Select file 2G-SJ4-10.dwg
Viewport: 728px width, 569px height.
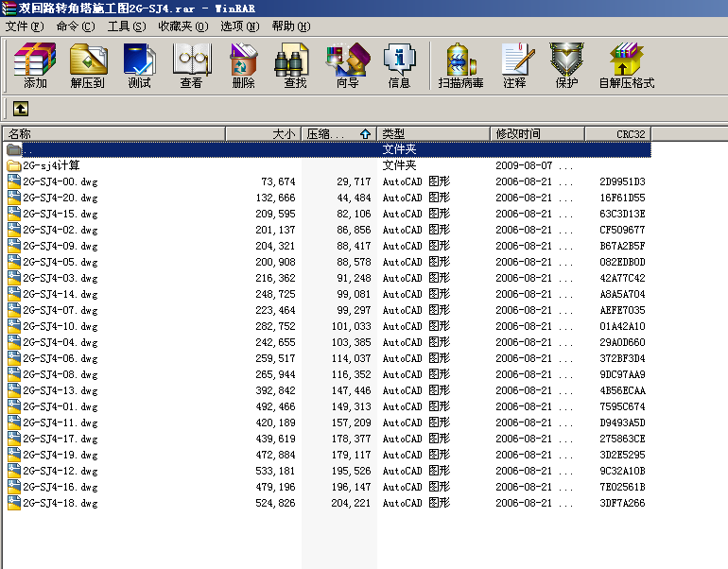[x=328, y=326]
